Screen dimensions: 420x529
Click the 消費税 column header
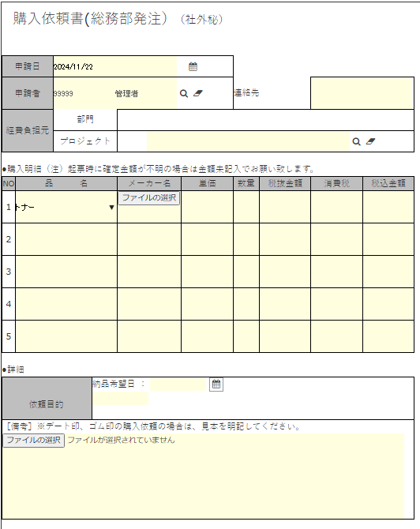pyautogui.click(x=336, y=183)
